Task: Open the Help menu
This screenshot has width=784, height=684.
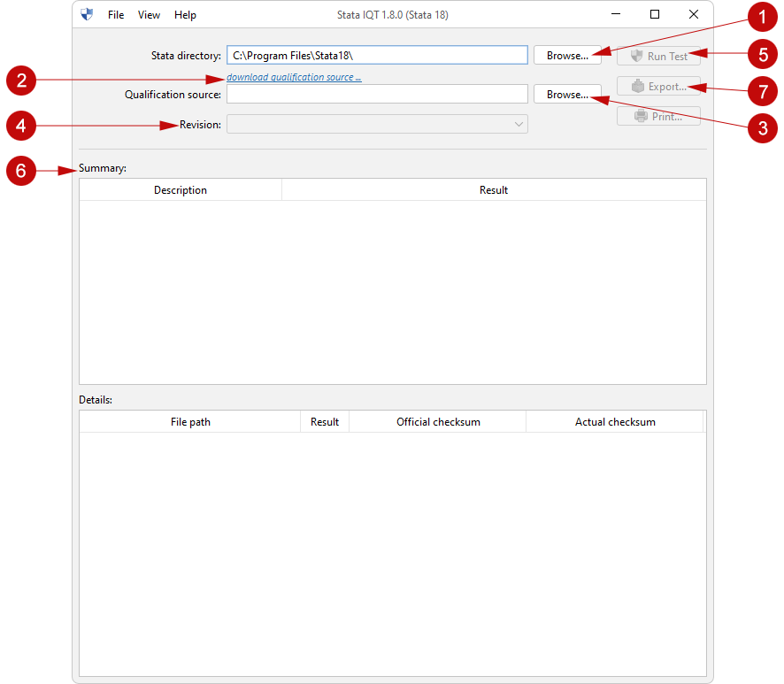Action: pyautogui.click(x=185, y=15)
